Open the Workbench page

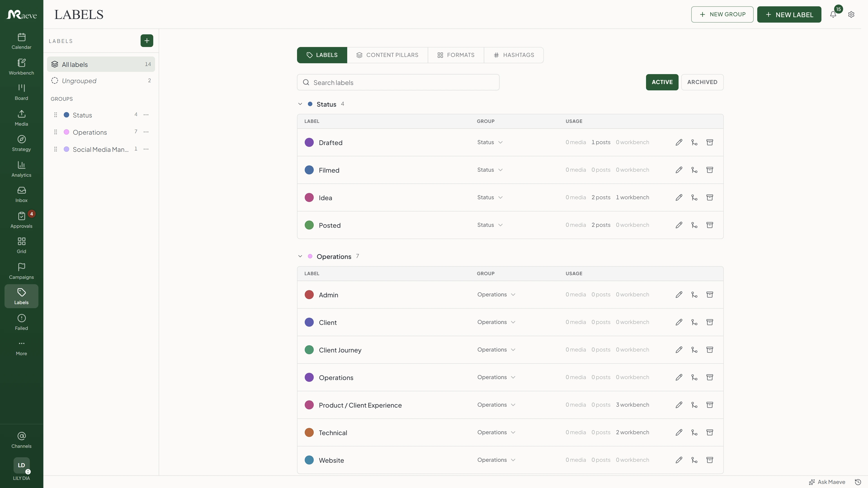(x=21, y=67)
